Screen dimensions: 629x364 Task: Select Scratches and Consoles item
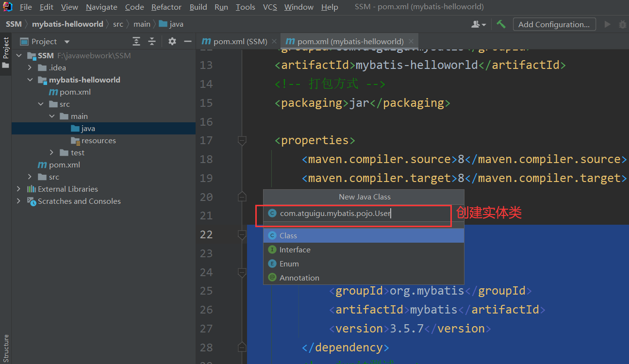pos(74,201)
